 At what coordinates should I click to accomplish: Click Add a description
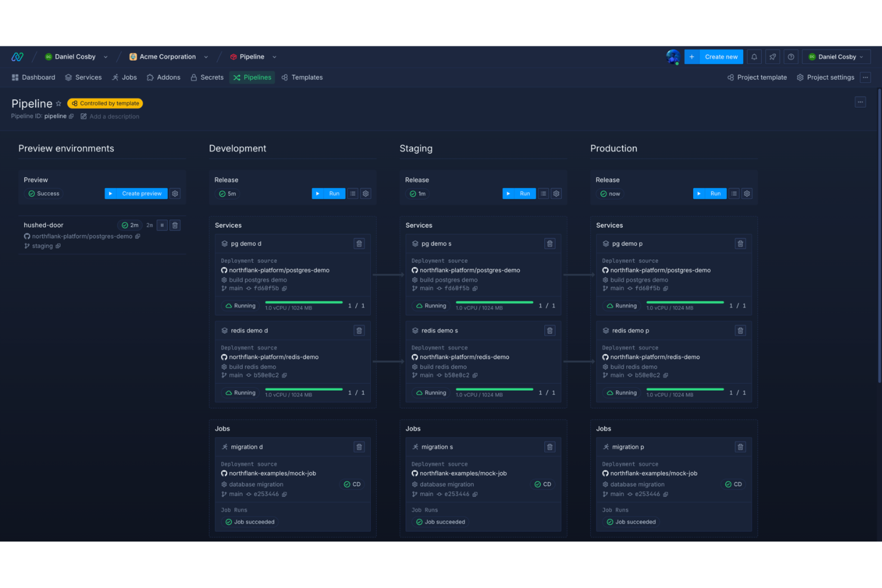pyautogui.click(x=110, y=117)
